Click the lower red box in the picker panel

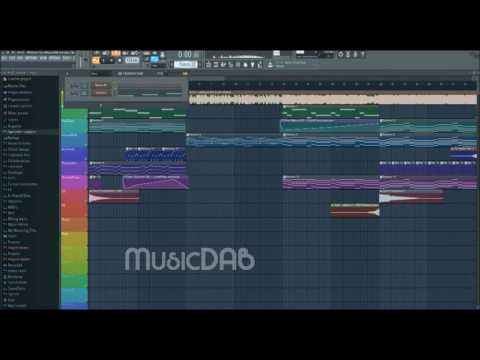101,93
